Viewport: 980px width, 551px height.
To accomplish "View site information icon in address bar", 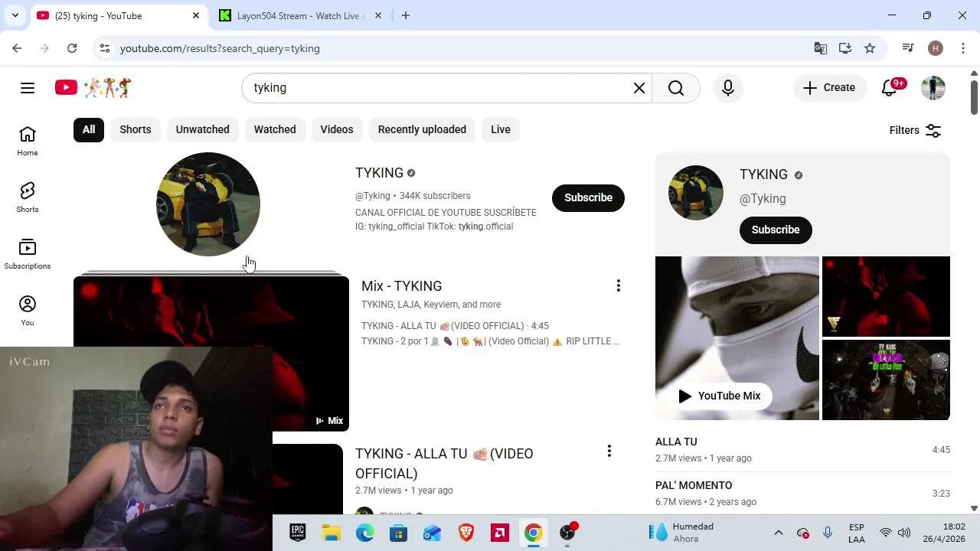I will (105, 48).
